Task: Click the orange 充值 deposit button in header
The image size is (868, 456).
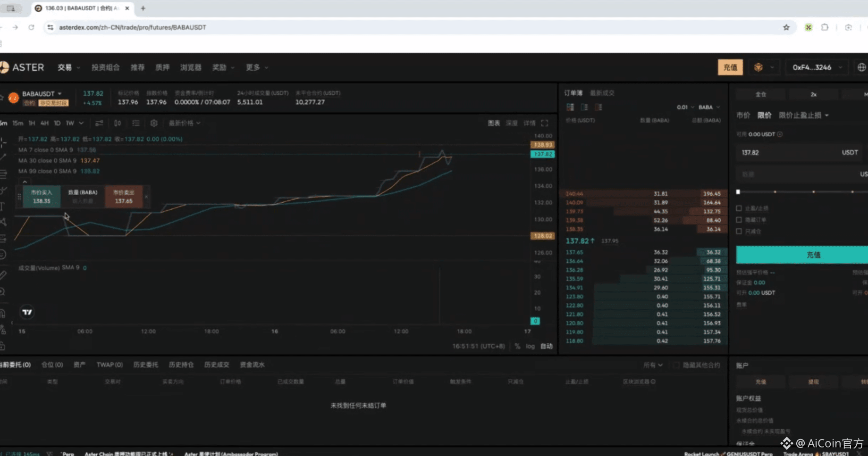Action: point(730,67)
